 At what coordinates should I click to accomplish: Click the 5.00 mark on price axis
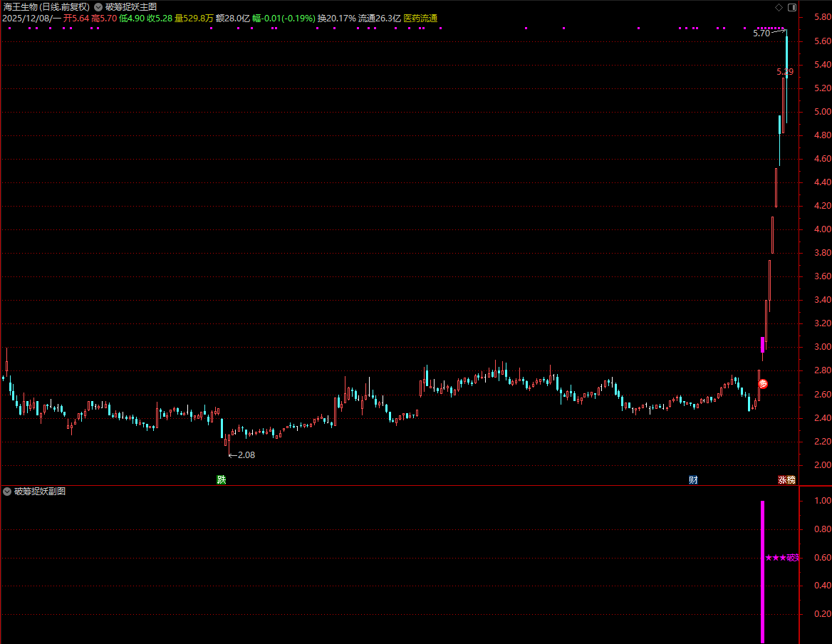click(x=814, y=112)
